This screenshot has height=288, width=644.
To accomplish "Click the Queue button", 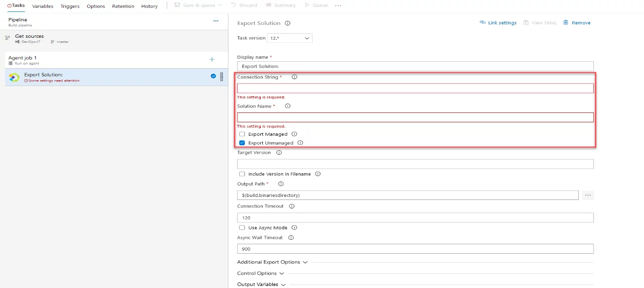I will coord(316,5).
